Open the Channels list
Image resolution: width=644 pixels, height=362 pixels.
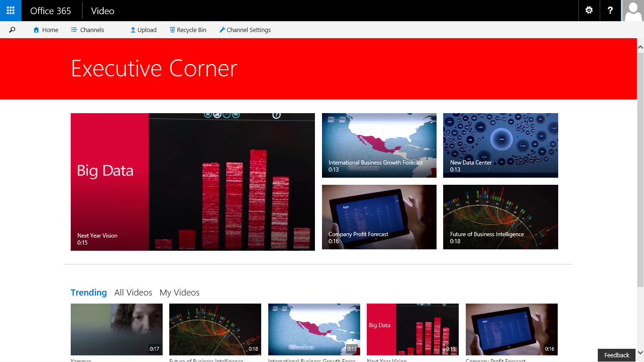click(87, 30)
